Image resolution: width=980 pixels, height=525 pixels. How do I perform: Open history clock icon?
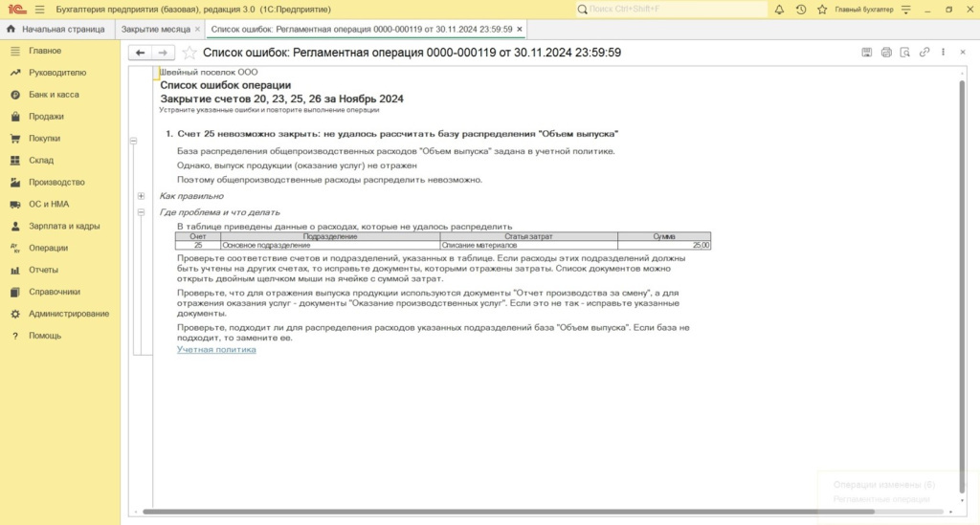801,10
